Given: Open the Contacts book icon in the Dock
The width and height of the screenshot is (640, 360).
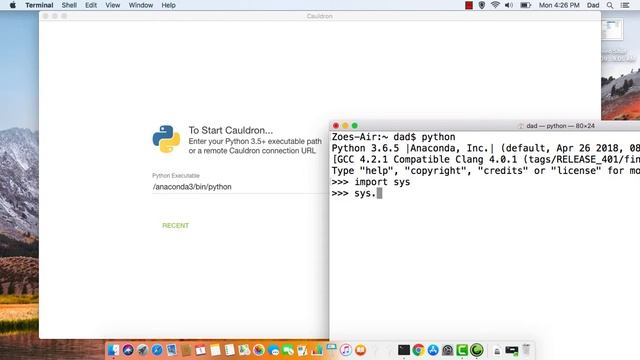Looking at the screenshot, I should point(187,350).
